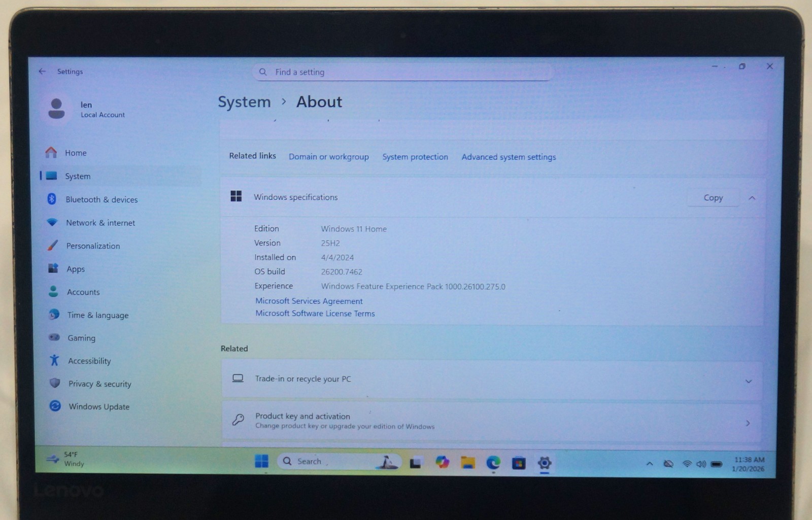Click the Network wifi icon in sidebar

click(52, 222)
